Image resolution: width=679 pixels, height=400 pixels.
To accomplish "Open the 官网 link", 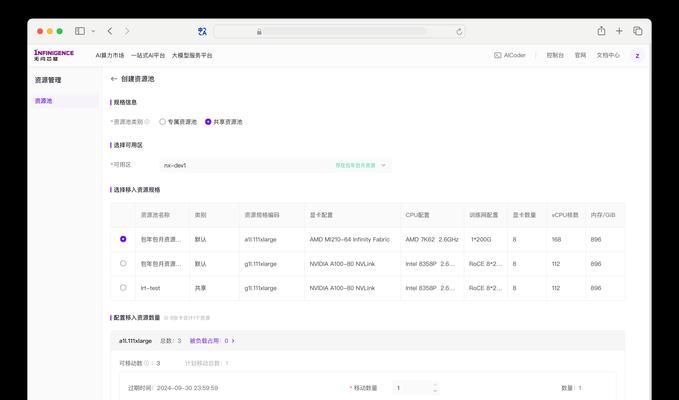I will 580,55.
